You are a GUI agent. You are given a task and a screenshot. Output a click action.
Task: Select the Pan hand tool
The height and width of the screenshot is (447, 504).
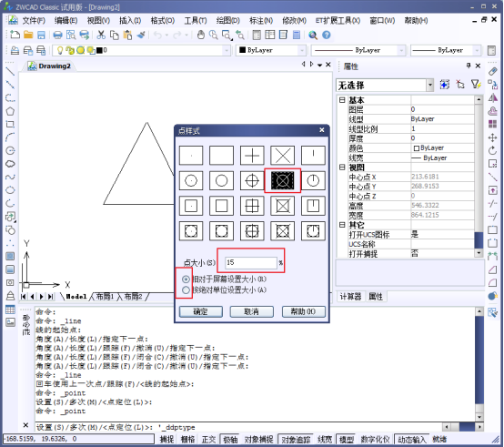pos(201,35)
